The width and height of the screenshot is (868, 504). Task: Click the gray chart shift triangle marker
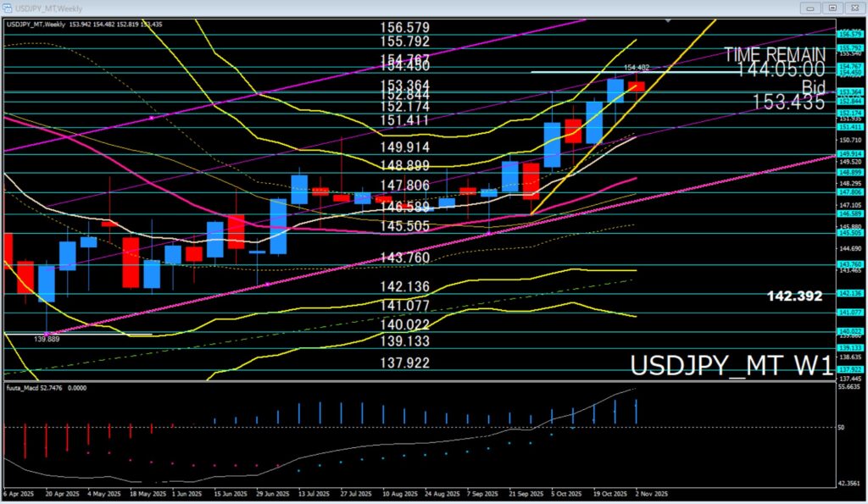coord(670,20)
